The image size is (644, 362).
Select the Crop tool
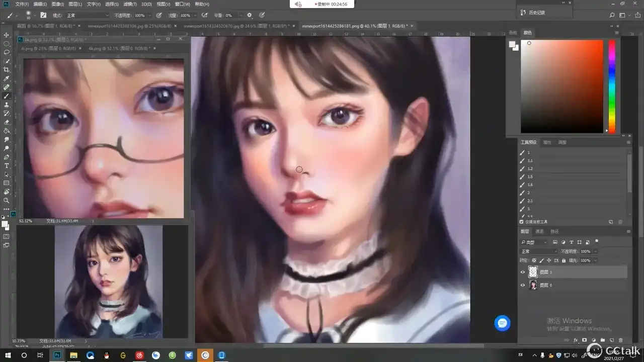pos(7,69)
